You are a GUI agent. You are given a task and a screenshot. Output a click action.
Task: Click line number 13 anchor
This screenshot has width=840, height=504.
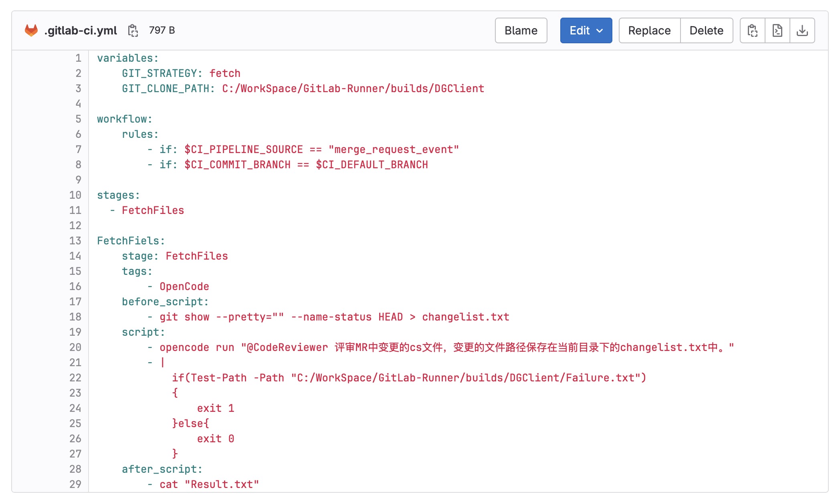[75, 241]
